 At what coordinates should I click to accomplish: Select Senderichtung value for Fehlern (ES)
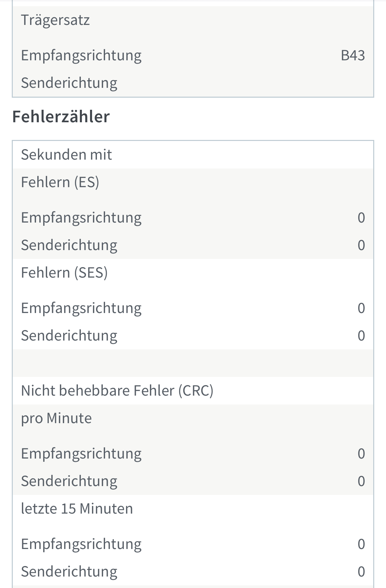coord(361,245)
